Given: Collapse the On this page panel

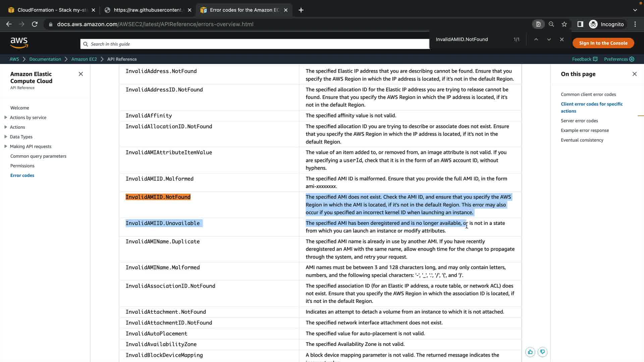Looking at the screenshot, I should point(634,74).
